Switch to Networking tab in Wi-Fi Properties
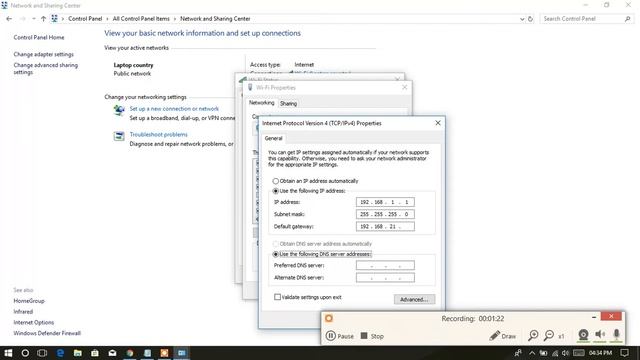The width and height of the screenshot is (640, 360). click(x=261, y=103)
